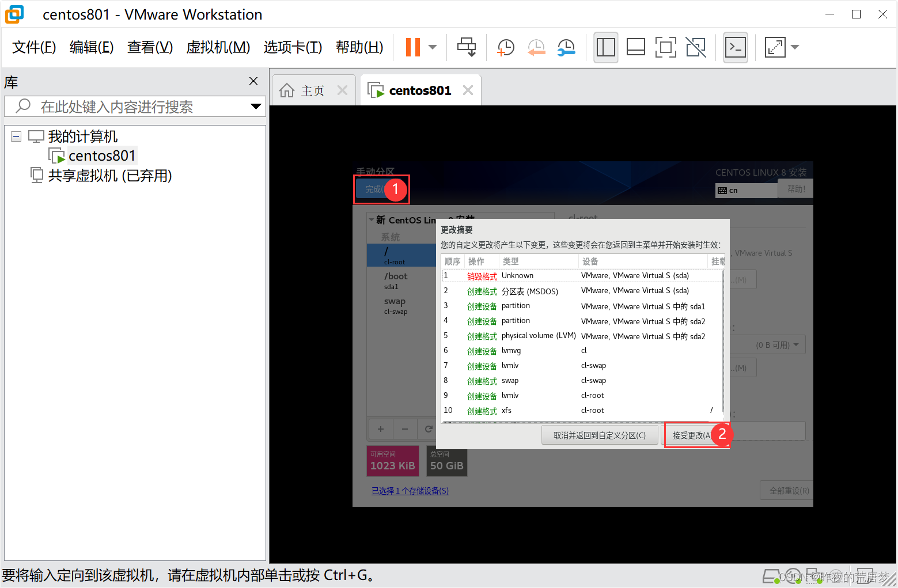Image resolution: width=898 pixels, height=588 pixels.
Task: Click the 顺序 column header
Action: [453, 261]
